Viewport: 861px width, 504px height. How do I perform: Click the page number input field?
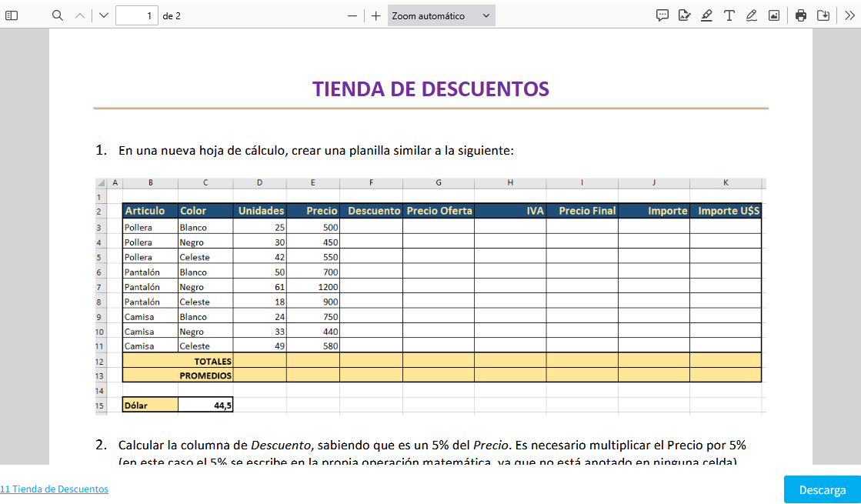pyautogui.click(x=137, y=15)
